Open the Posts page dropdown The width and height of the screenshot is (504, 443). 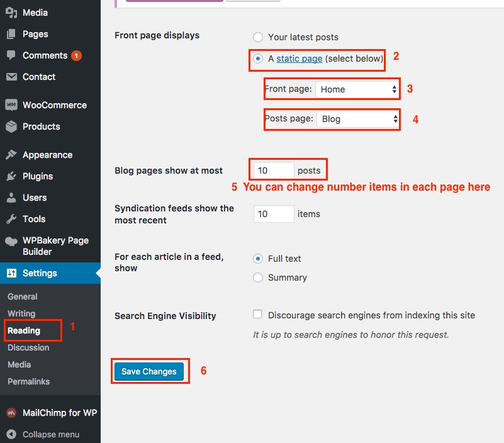[x=357, y=119]
